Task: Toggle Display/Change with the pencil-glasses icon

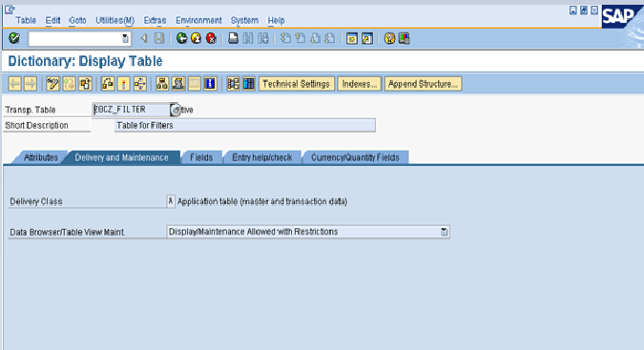Action: point(52,84)
